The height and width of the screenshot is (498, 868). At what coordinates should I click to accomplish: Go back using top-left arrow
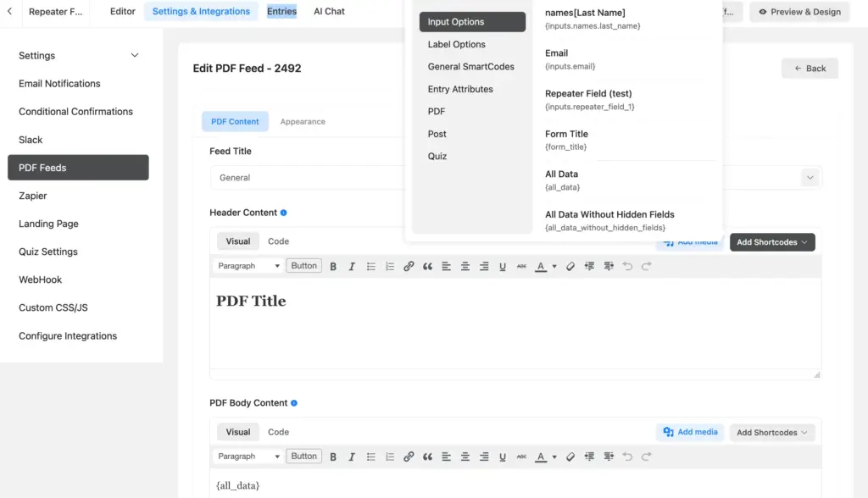[x=9, y=11]
